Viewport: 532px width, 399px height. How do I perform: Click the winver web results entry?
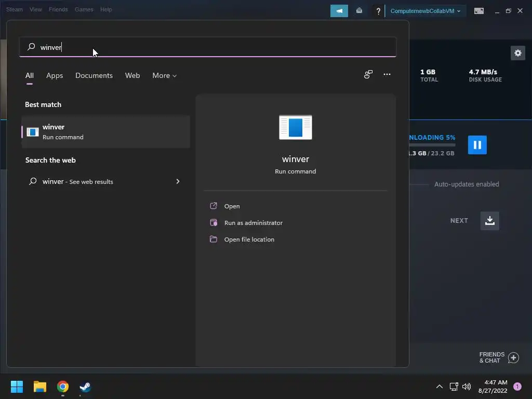(x=106, y=181)
